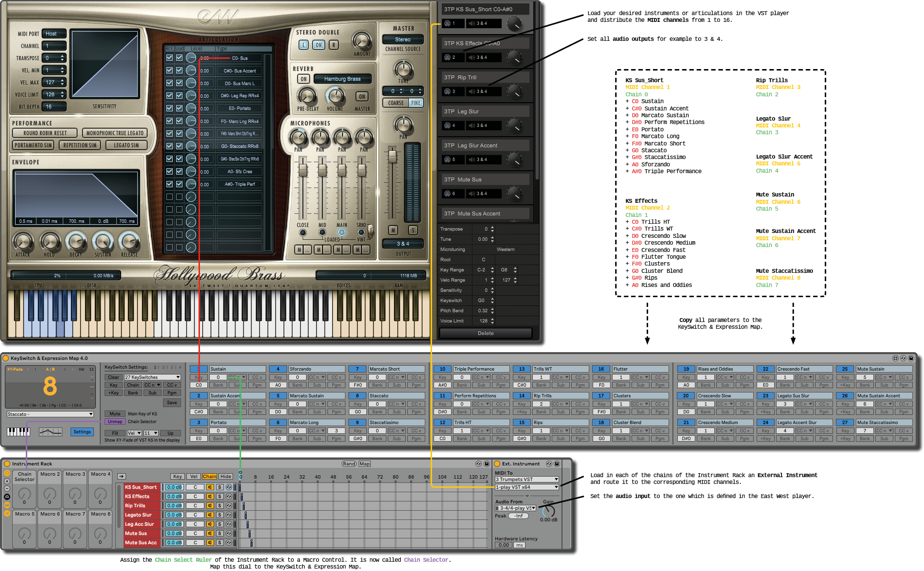924x571 pixels.
Task: Click the Delete button in the VST player
Action: (486, 333)
